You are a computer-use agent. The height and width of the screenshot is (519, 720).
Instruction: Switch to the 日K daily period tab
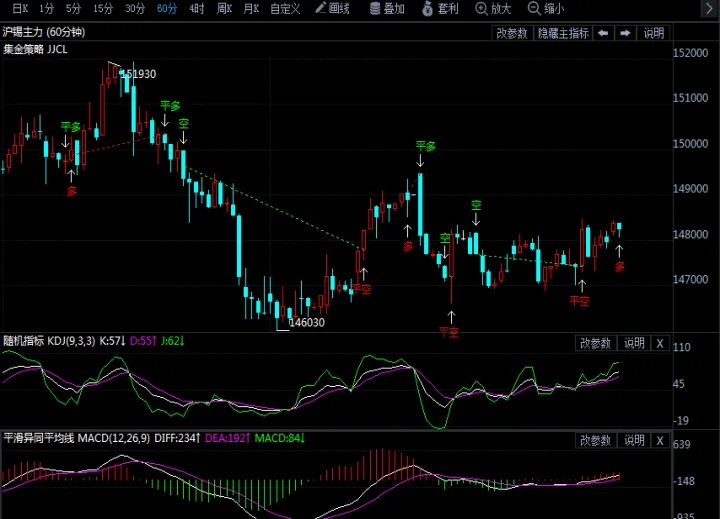(x=20, y=8)
